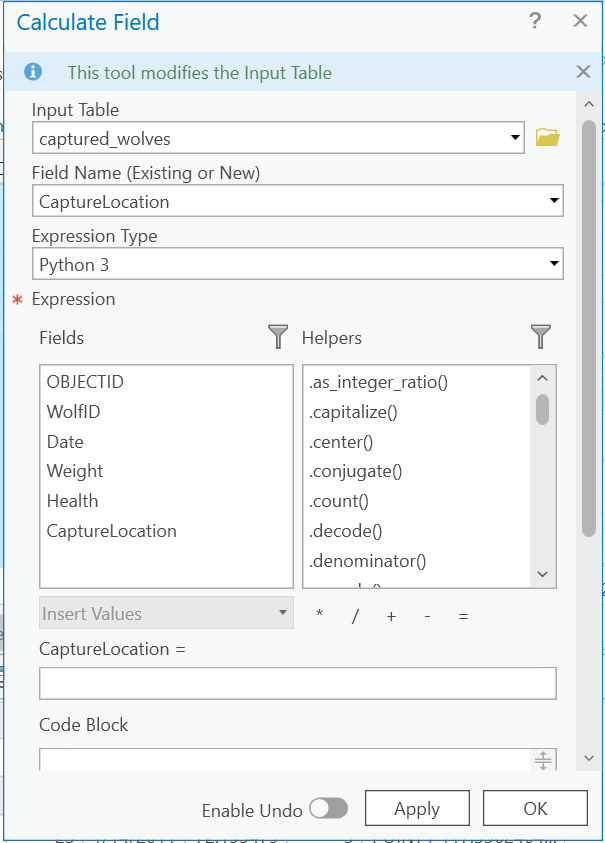Open the Fields filter funnel icon
Image resolution: width=605 pixels, height=843 pixels.
pos(279,338)
